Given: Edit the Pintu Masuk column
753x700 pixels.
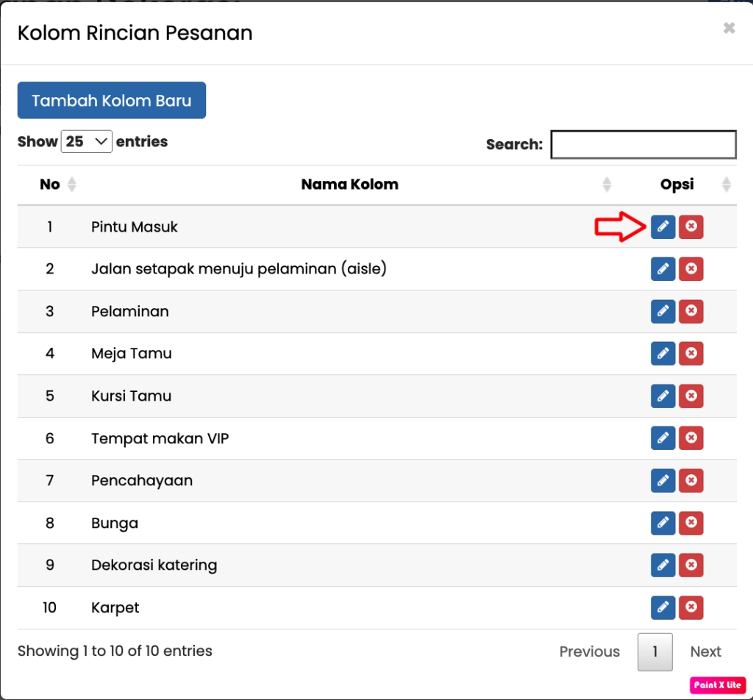Looking at the screenshot, I should click(663, 227).
